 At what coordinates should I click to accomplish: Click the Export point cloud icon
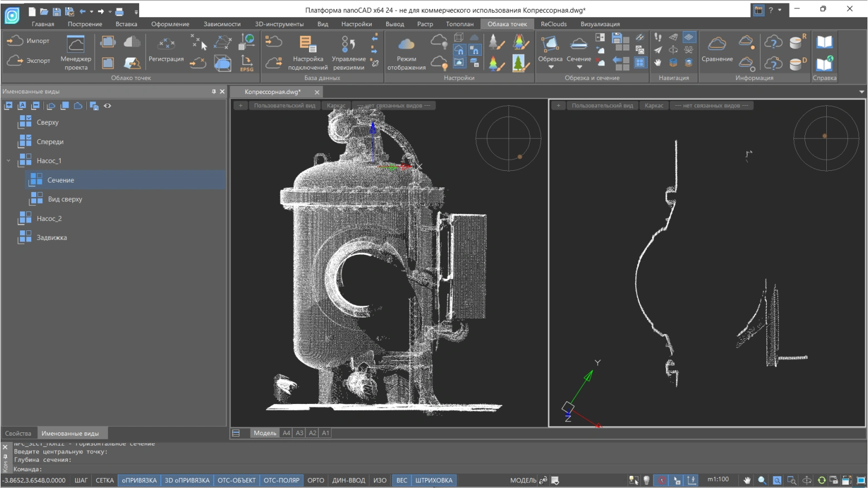(x=15, y=60)
